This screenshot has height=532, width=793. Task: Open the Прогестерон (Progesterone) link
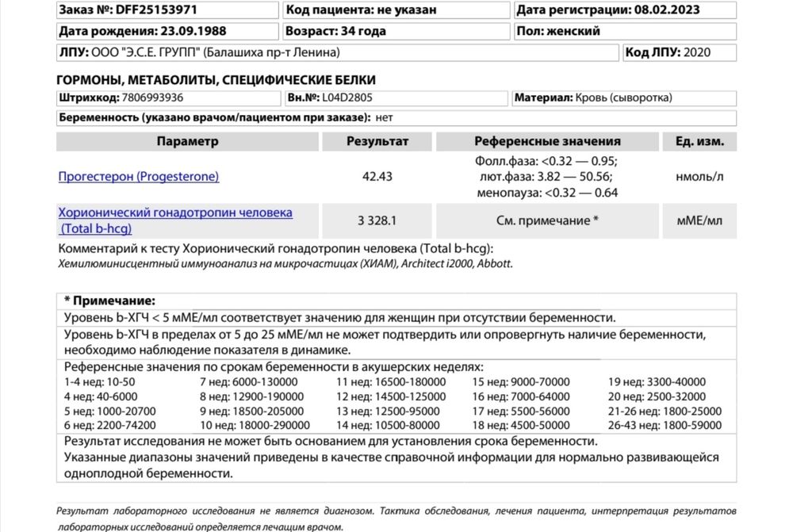[x=139, y=177]
